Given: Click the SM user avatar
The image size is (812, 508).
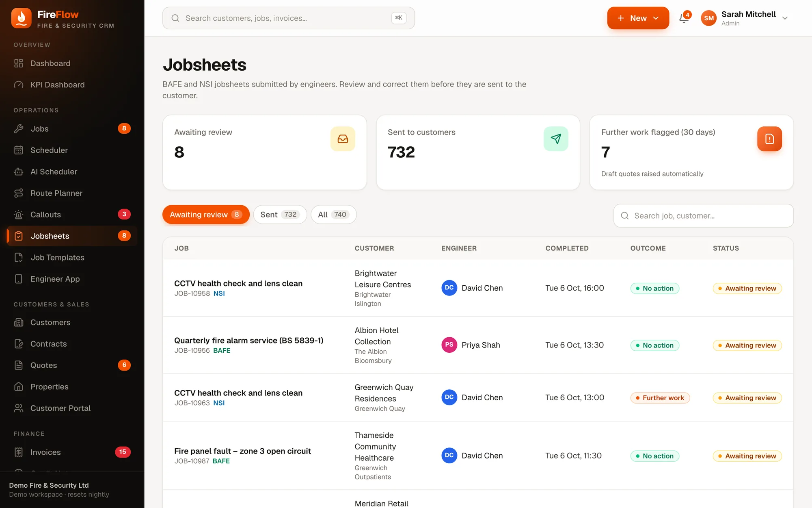Looking at the screenshot, I should tap(709, 18).
